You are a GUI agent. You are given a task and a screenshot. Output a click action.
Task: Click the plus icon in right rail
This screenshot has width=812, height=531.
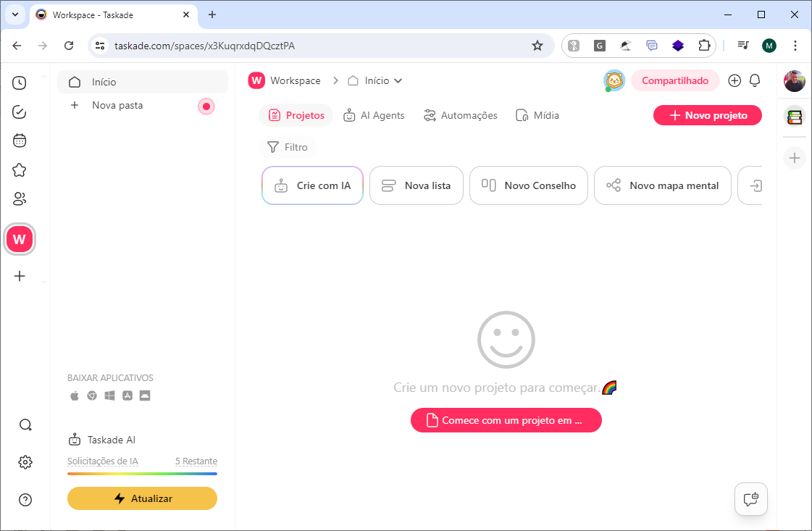pyautogui.click(x=795, y=158)
